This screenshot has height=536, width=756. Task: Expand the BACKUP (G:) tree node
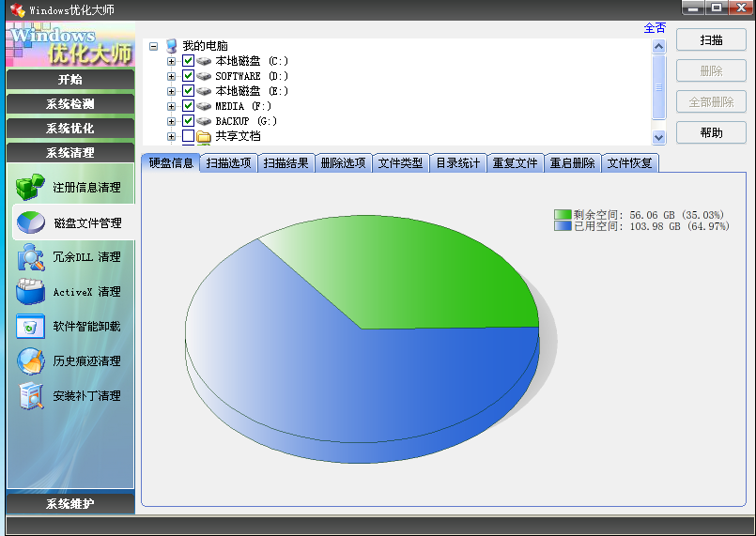[x=172, y=121]
